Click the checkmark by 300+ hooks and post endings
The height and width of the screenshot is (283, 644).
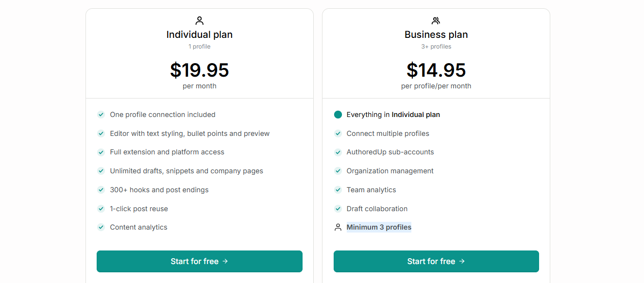click(101, 190)
